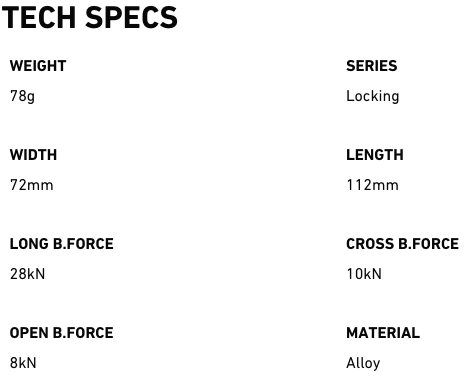Click the TECH SPECS heading
469x385 pixels.
click(x=89, y=18)
